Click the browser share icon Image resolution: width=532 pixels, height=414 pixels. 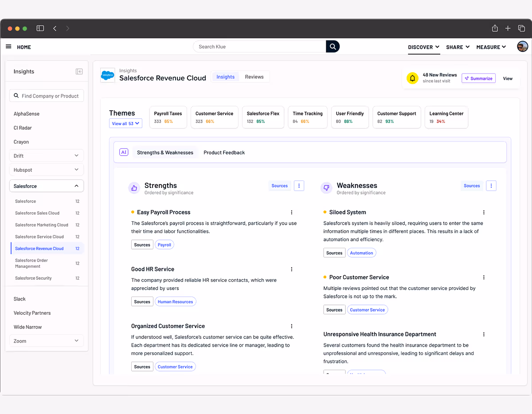click(x=495, y=28)
